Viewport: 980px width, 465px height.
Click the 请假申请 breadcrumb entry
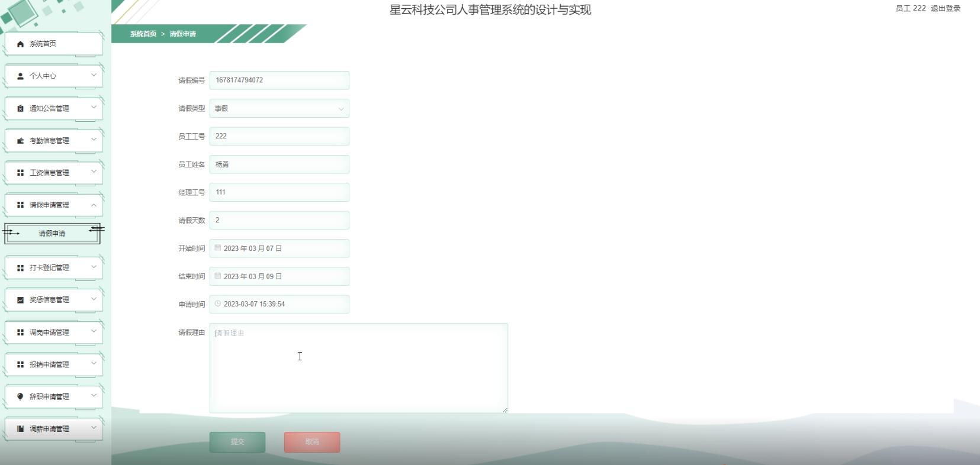(x=183, y=34)
